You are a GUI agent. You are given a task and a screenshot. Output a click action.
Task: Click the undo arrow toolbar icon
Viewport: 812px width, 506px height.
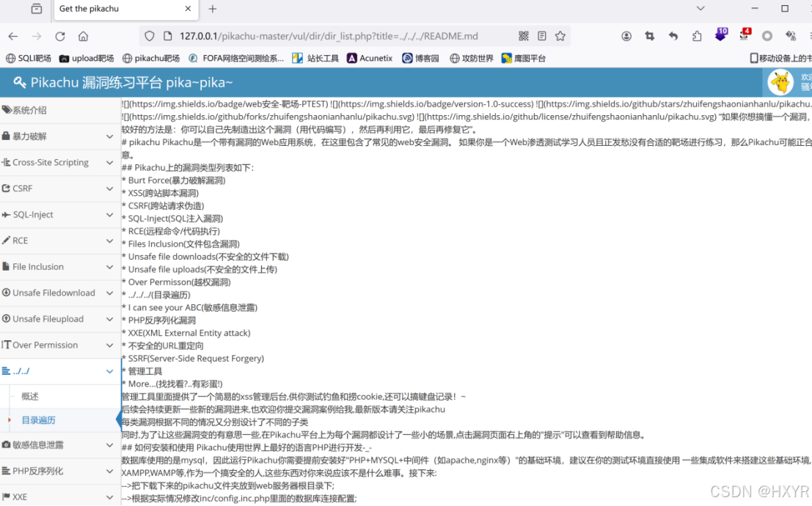[x=673, y=36]
